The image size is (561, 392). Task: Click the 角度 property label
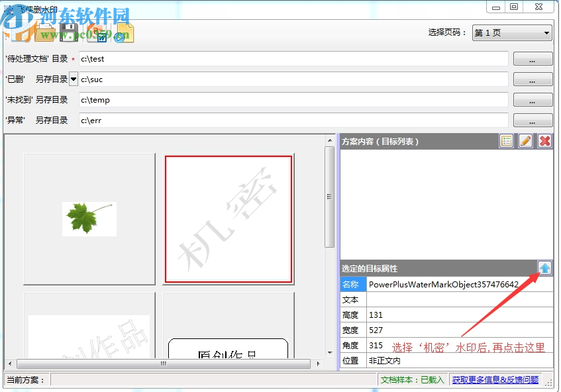click(353, 346)
